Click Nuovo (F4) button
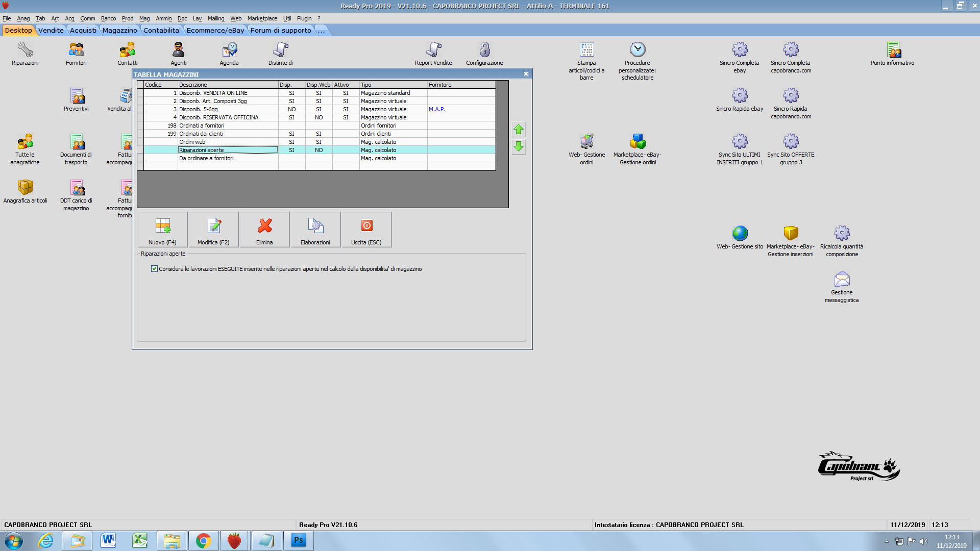 pos(162,230)
